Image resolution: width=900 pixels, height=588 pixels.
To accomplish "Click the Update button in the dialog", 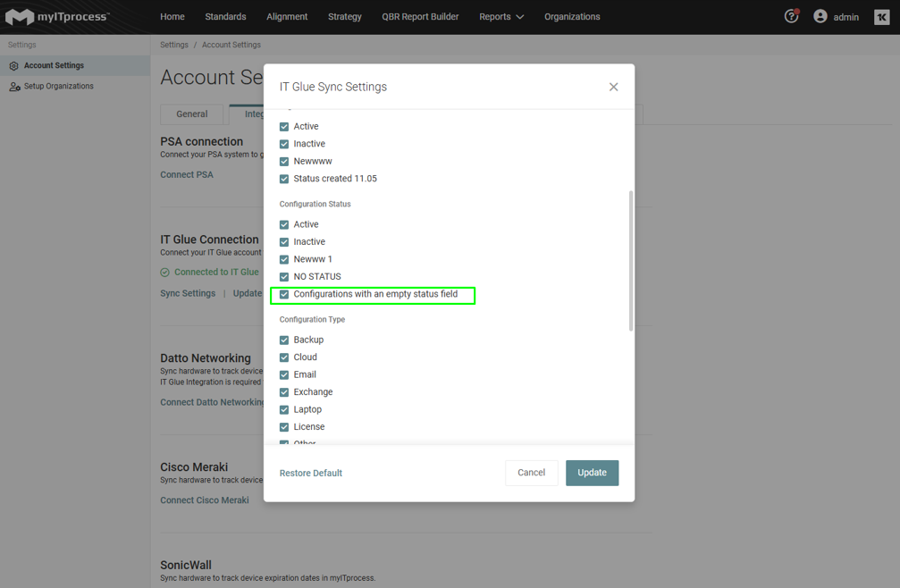I will pos(592,473).
